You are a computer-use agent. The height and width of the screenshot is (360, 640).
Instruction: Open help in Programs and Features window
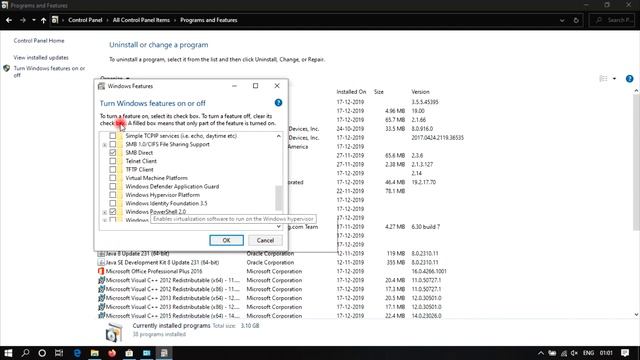[x=629, y=79]
